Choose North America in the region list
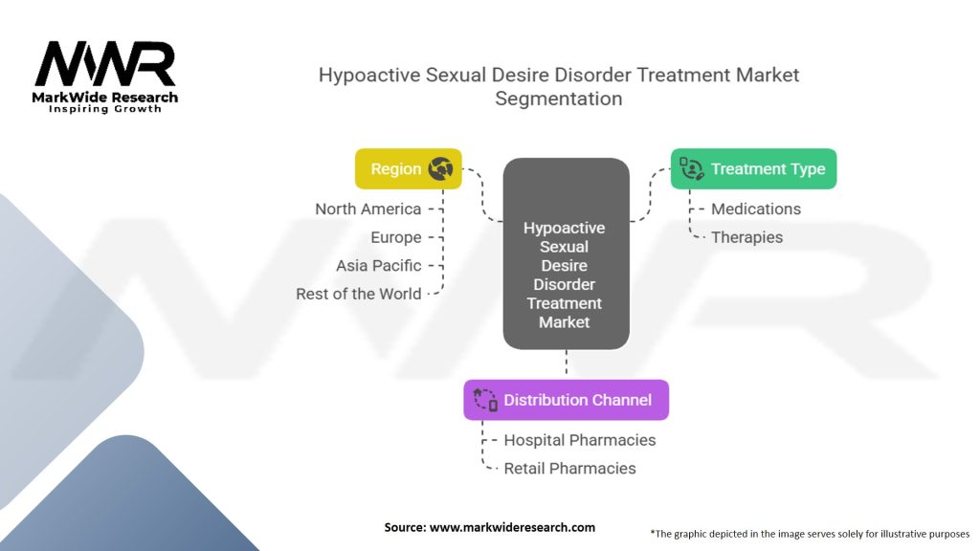Screen dimensions: 980x551 (x=367, y=209)
